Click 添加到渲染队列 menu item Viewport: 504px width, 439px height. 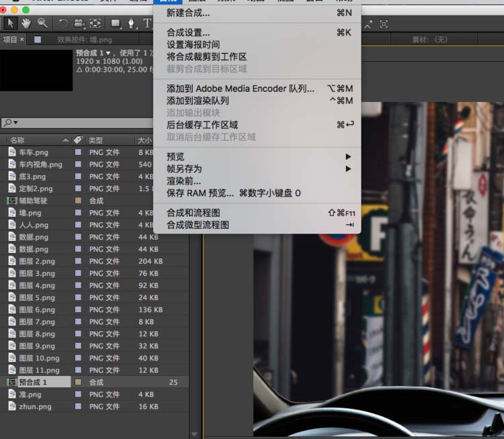point(198,101)
